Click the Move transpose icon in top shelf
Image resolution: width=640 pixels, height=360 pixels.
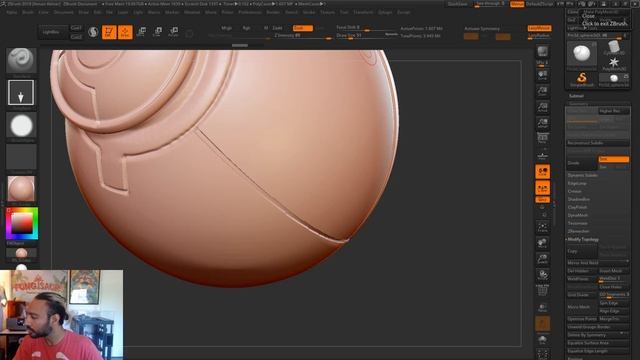click(x=142, y=32)
